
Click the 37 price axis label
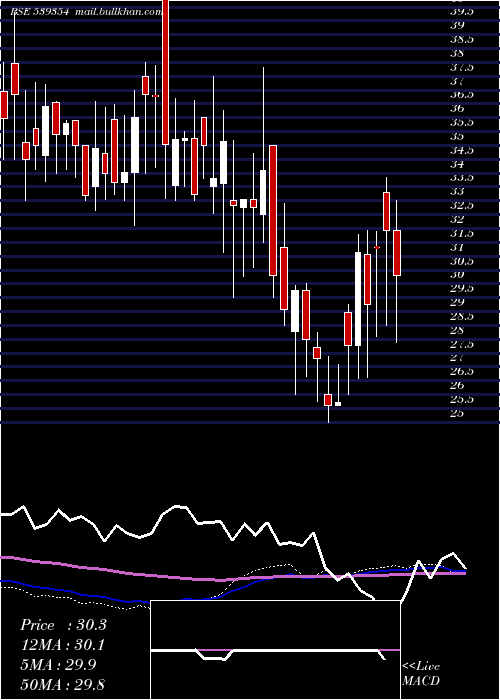click(x=456, y=81)
